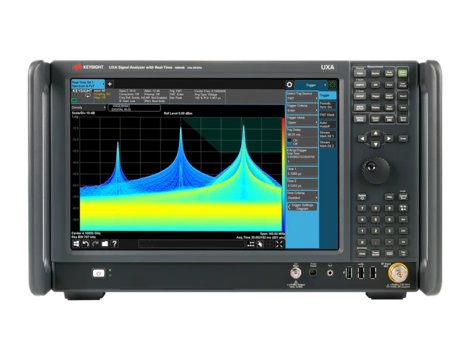Click the white power button
Screen dimensions: 470x360
[98, 273]
